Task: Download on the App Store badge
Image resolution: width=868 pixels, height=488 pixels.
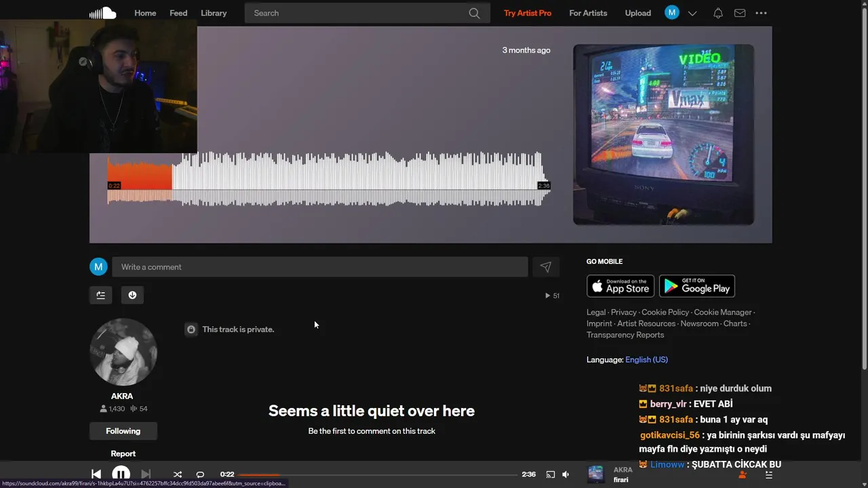Action: [x=620, y=286]
